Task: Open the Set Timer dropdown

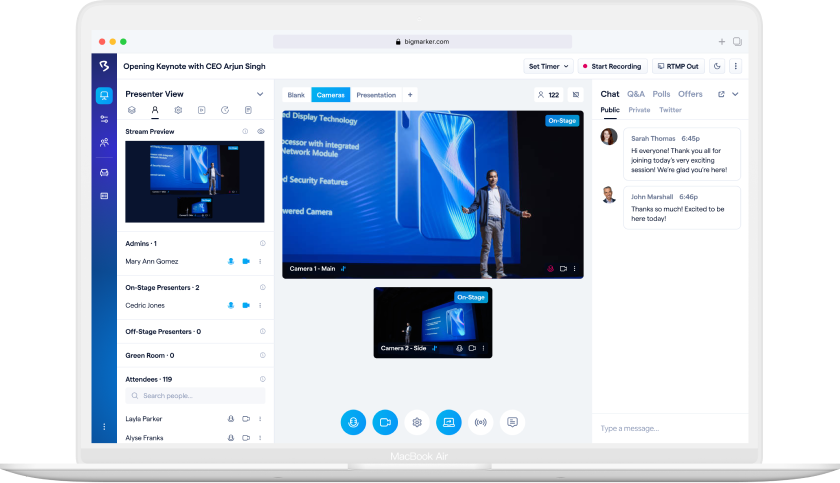Action: tap(549, 66)
